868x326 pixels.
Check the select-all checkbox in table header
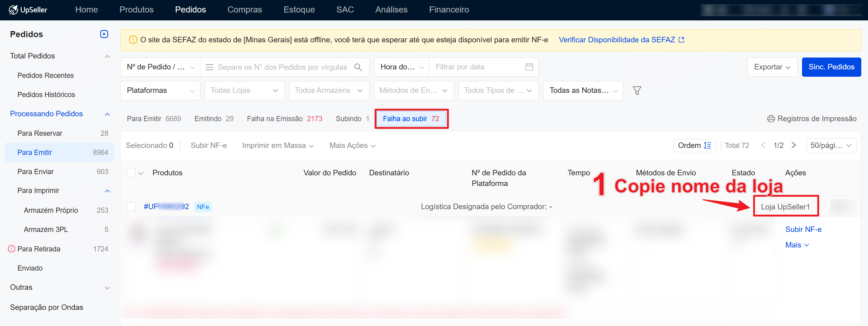[131, 173]
